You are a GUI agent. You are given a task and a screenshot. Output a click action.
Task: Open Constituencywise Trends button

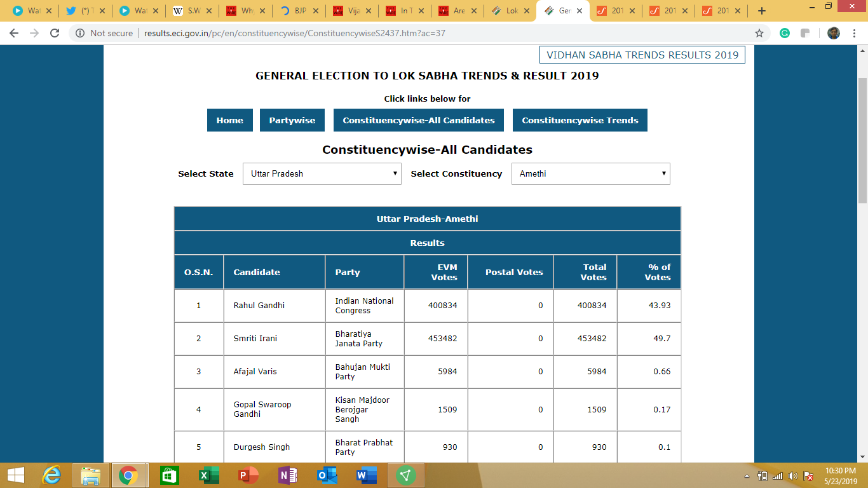pos(580,120)
